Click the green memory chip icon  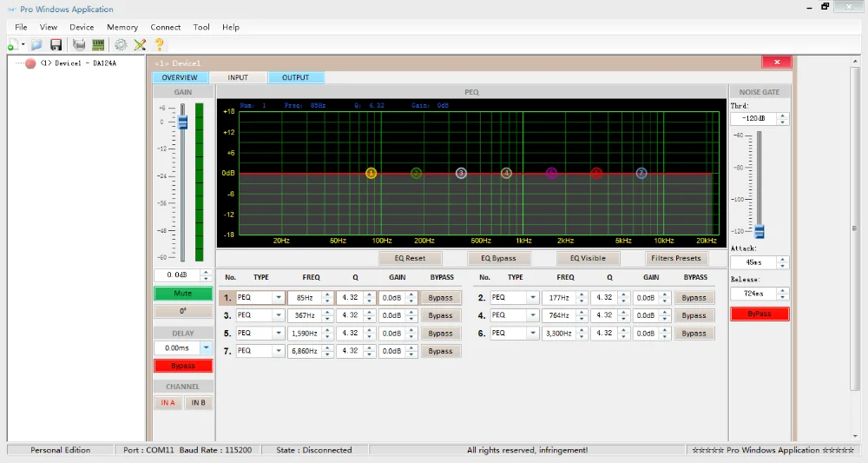coord(98,45)
